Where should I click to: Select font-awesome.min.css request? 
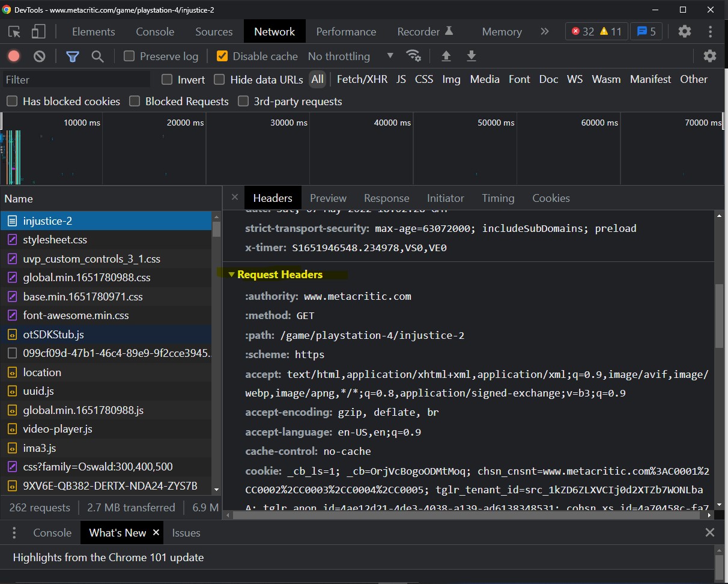(x=106, y=315)
